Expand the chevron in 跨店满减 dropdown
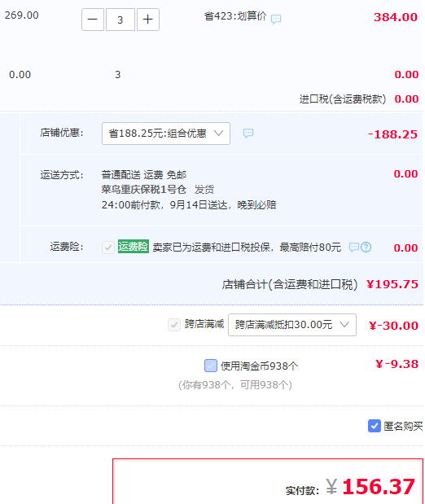The height and width of the screenshot is (504, 425). [344, 324]
